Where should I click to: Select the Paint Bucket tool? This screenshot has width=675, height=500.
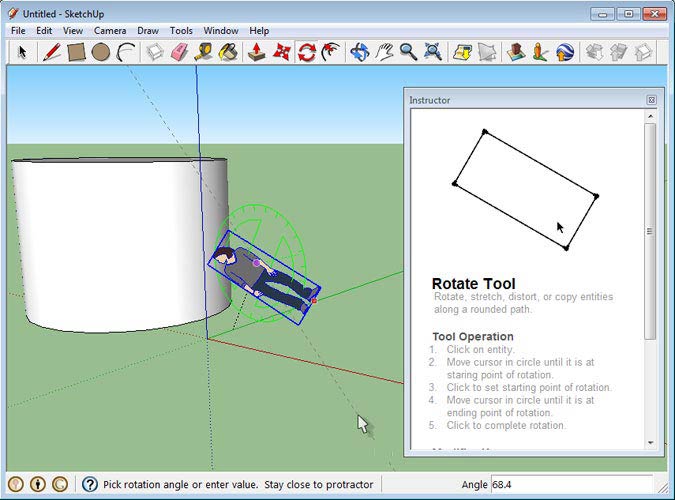(229, 52)
